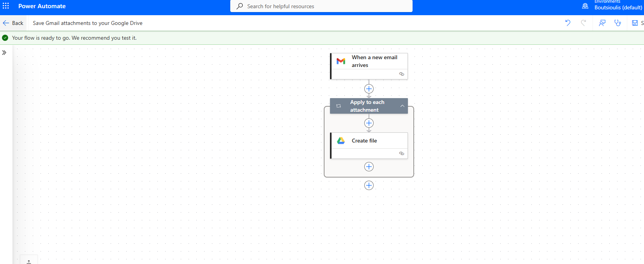
Task: Click the Gmail icon on the trigger card
Action: [341, 61]
